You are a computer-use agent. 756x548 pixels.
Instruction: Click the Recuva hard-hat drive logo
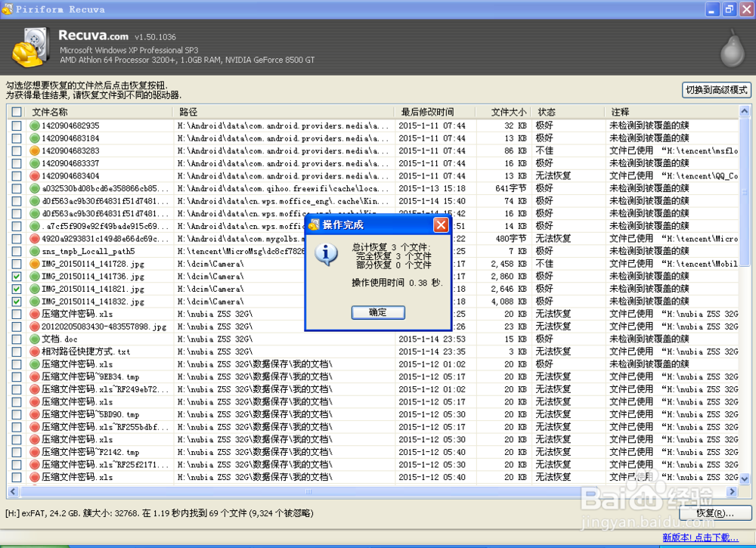(x=31, y=47)
